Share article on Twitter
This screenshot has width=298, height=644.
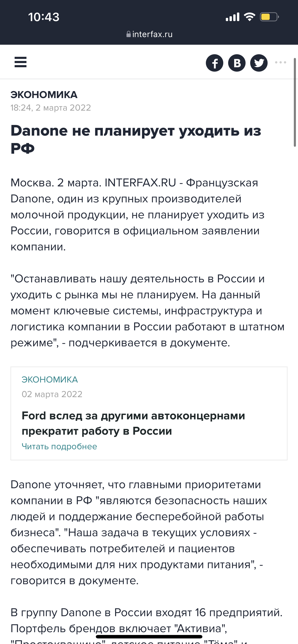coord(259,63)
